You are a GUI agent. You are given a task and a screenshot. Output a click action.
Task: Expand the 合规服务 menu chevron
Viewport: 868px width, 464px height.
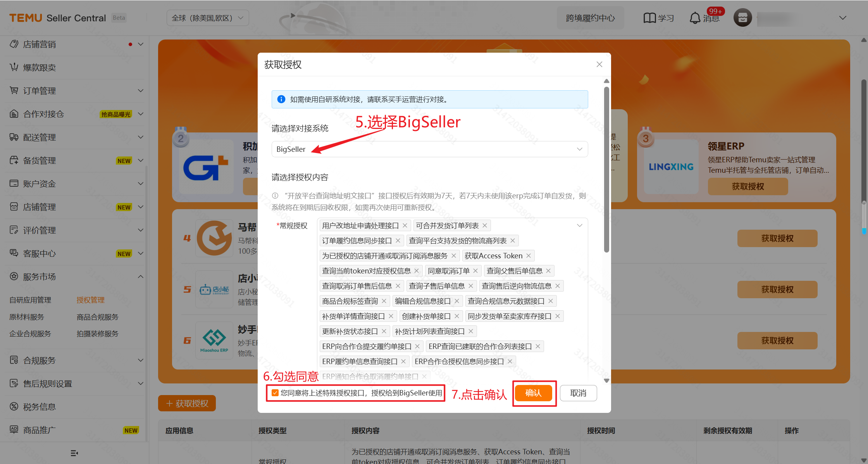141,360
